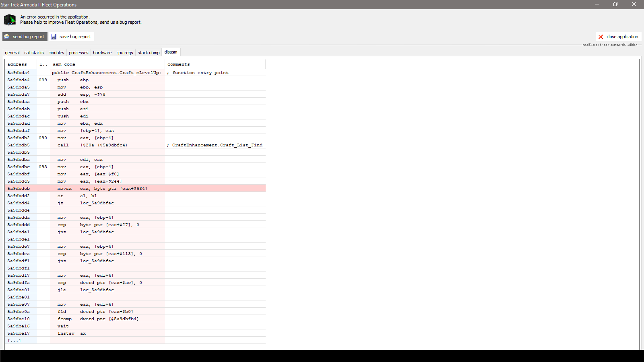Screen dimensions: 644x362
Task: Select the public CraftEnhancement.Craft_mLevelUp line
Action: pos(106,73)
